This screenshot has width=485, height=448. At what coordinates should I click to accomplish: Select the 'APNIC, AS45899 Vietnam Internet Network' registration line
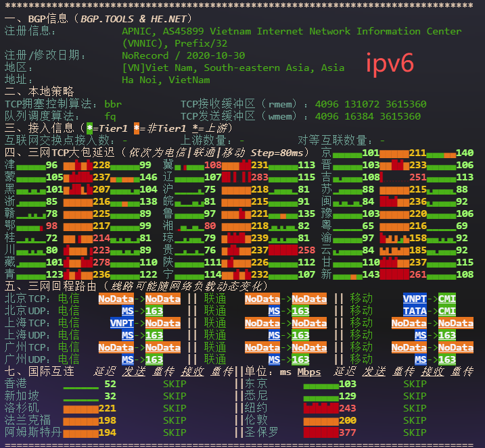click(292, 31)
